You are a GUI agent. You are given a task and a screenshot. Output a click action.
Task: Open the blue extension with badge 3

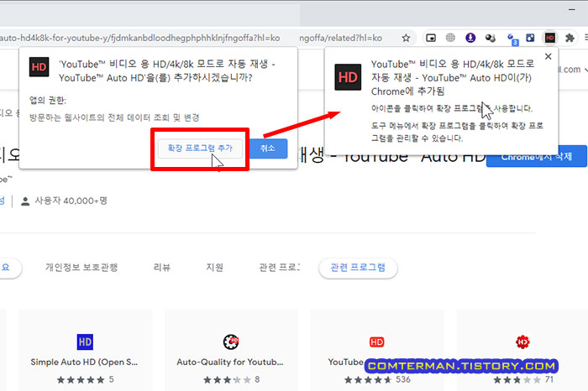[512, 39]
